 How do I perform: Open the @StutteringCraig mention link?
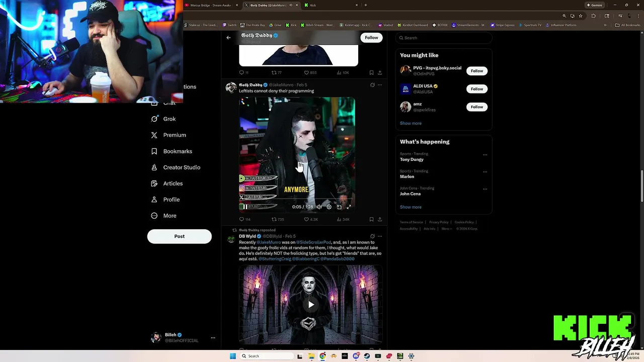[x=275, y=259]
